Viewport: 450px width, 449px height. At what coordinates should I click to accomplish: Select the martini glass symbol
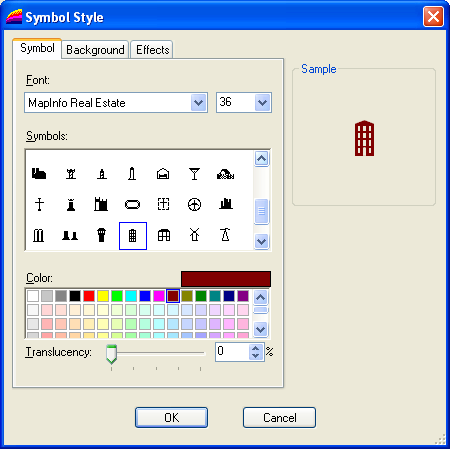tap(194, 174)
